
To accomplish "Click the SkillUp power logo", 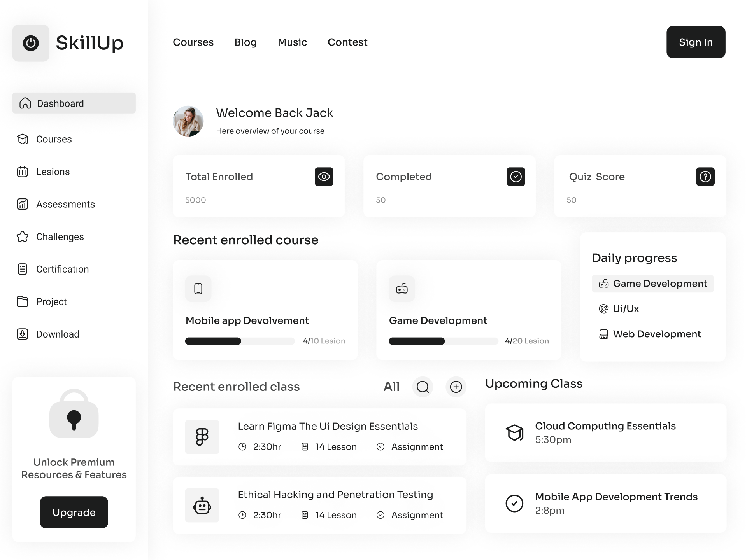I will (x=31, y=43).
